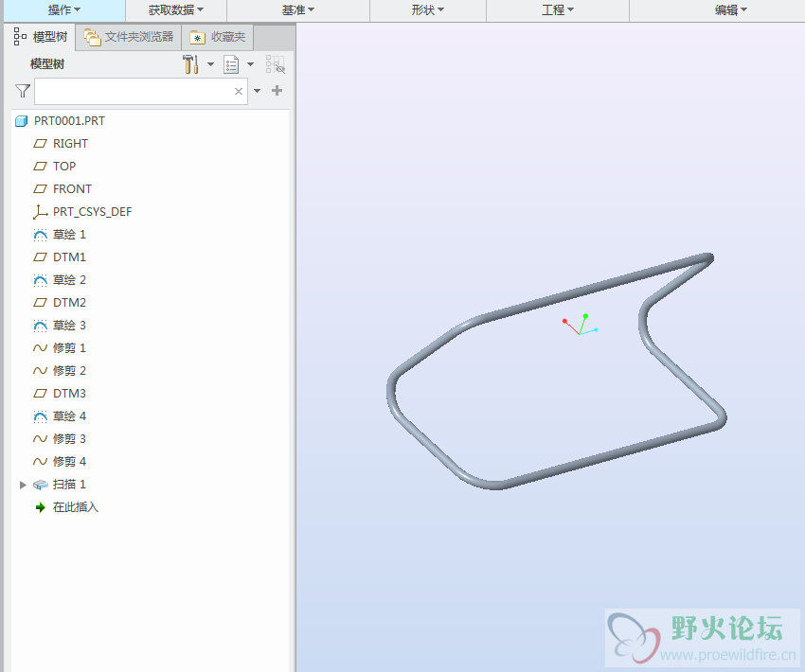Toggle the hidden tree items display icon
Image resolution: width=805 pixels, height=672 pixels.
click(276, 64)
